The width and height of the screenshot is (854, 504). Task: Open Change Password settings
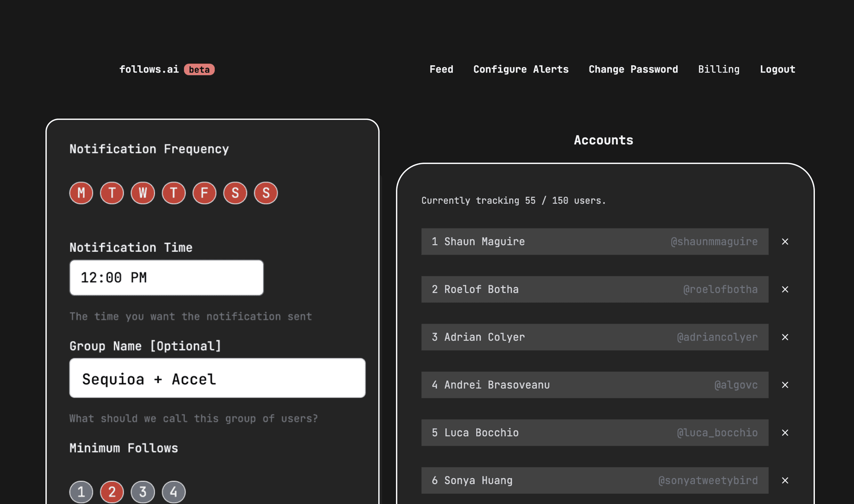click(633, 69)
